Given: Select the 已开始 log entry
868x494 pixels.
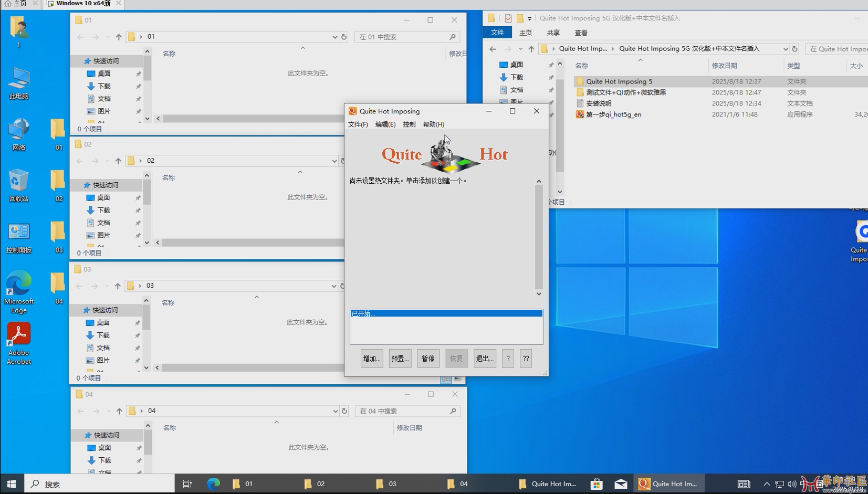Looking at the screenshot, I should (446, 313).
